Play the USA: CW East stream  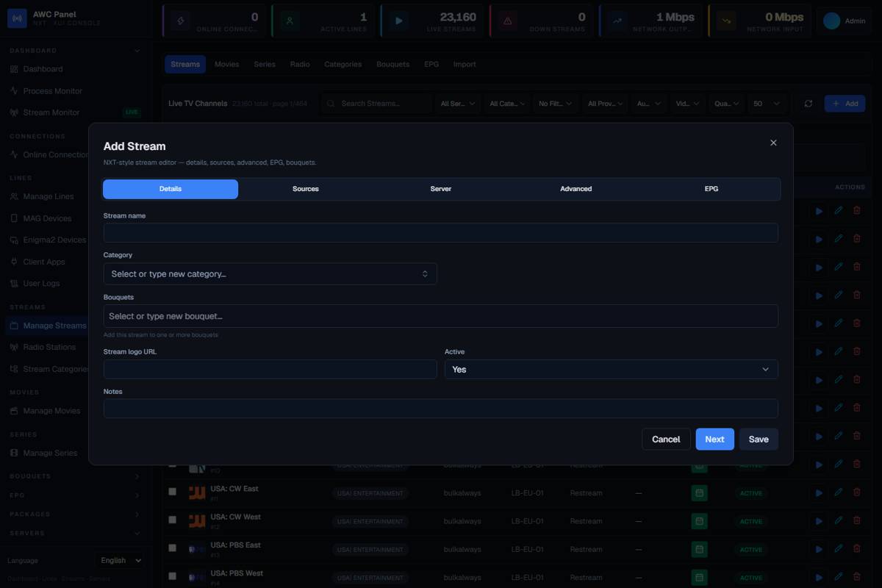coord(820,493)
